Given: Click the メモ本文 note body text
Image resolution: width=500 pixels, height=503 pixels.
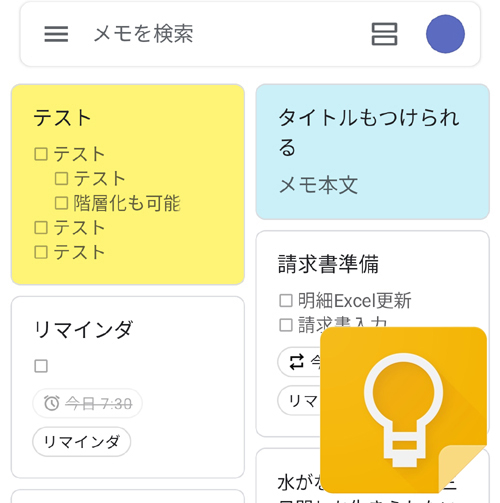Looking at the screenshot, I should (x=318, y=185).
